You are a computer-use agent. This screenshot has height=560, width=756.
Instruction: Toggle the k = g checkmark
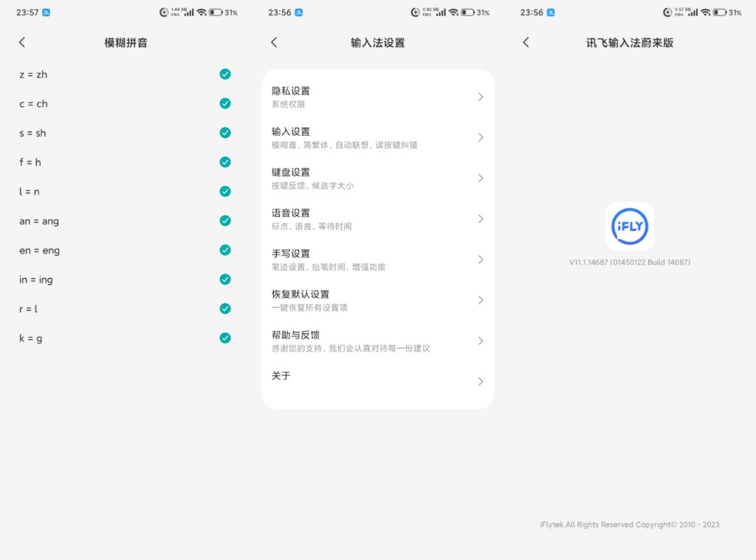click(x=225, y=338)
